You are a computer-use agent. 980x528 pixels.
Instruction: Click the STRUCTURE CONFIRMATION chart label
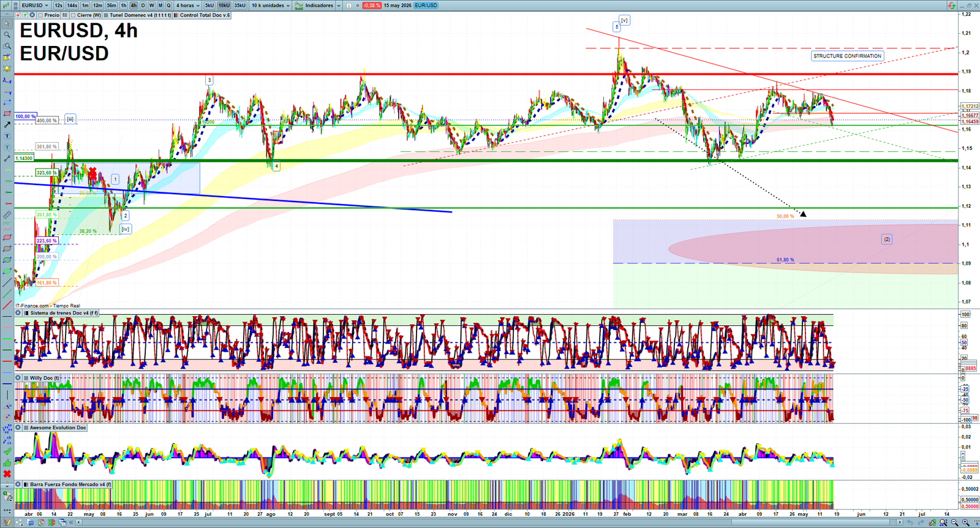(847, 56)
